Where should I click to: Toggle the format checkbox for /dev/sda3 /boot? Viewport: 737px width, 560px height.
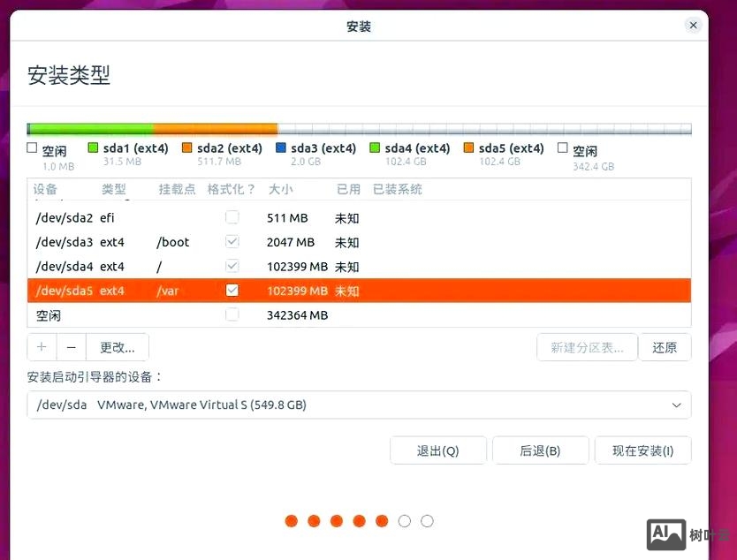tap(232, 241)
